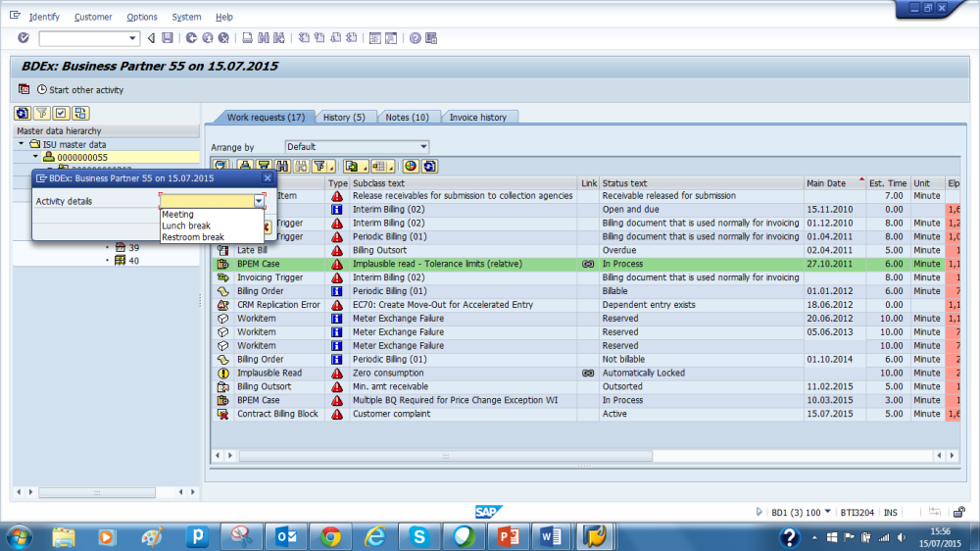Open the Identify menu
The width and height of the screenshot is (980, 551).
tap(44, 17)
